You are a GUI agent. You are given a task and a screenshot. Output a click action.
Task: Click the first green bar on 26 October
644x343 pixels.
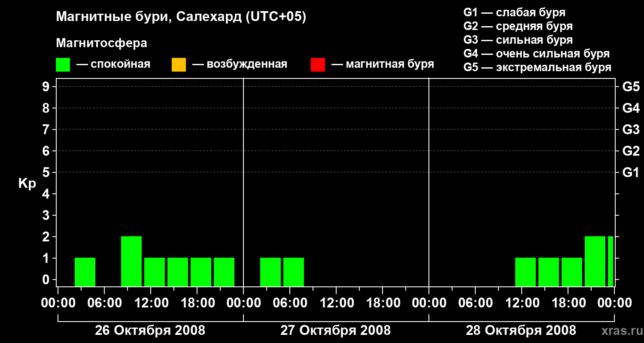click(85, 272)
